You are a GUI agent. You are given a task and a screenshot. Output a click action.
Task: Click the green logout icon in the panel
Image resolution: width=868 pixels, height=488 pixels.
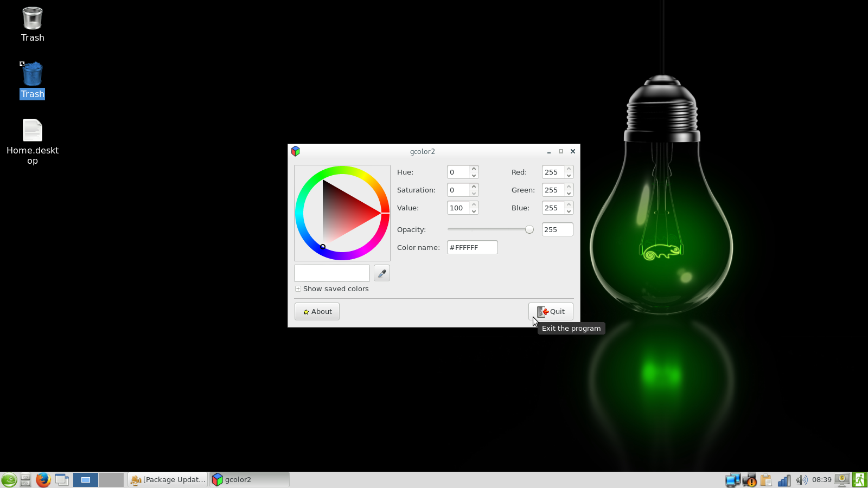pyautogui.click(x=860, y=480)
